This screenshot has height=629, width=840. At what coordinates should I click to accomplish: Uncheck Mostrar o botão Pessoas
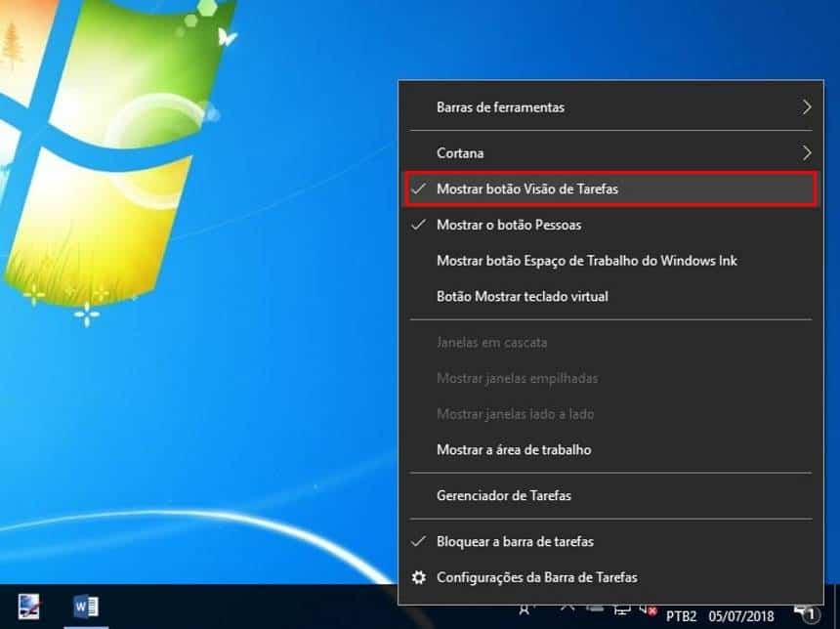(x=610, y=225)
